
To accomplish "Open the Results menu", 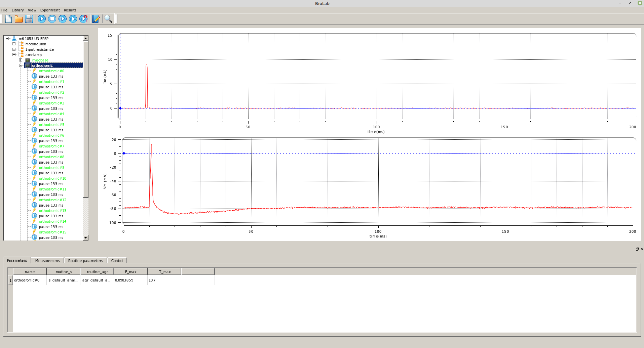I will [70, 10].
